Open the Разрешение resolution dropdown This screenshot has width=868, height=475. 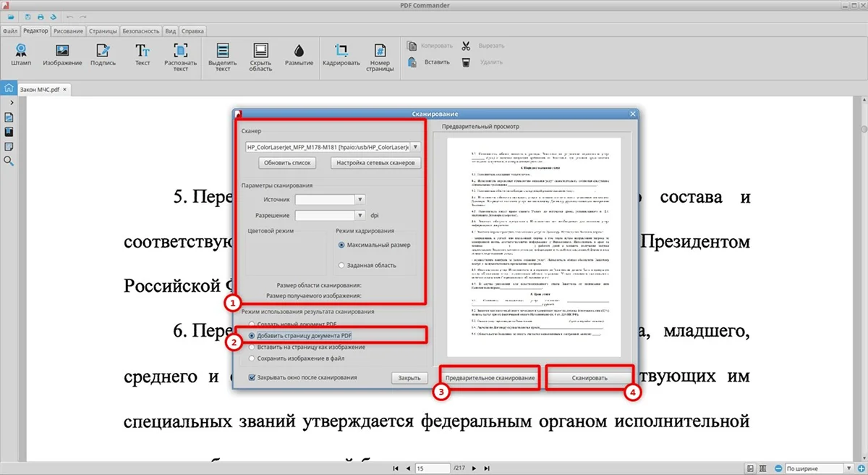pos(359,215)
